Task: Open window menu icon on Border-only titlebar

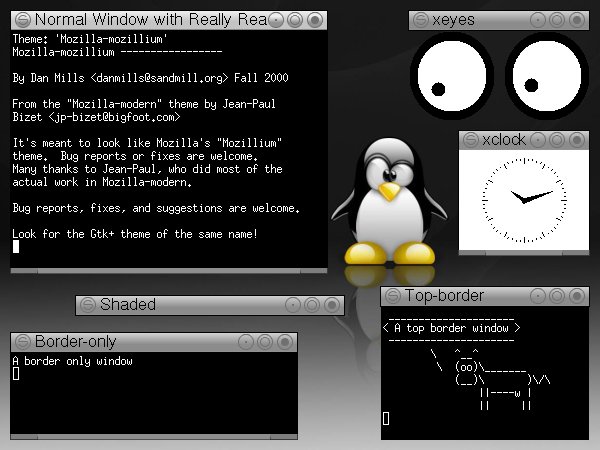Action: [23, 342]
